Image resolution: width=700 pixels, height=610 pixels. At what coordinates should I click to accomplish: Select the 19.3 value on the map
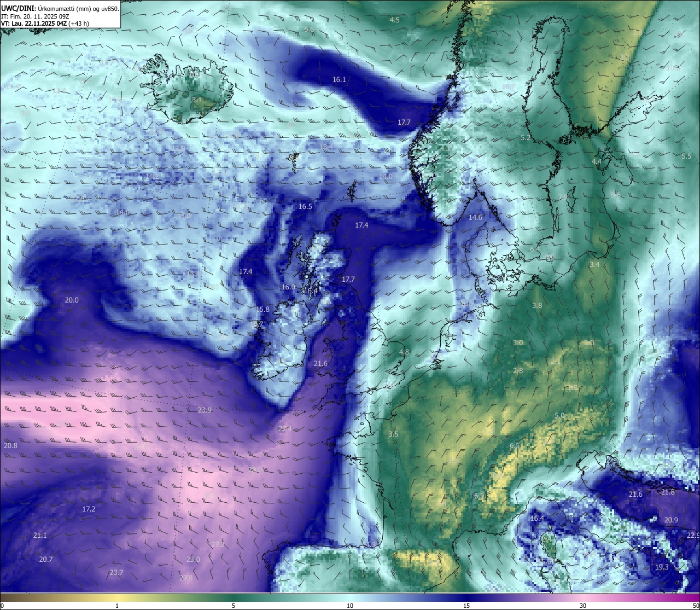click(662, 567)
